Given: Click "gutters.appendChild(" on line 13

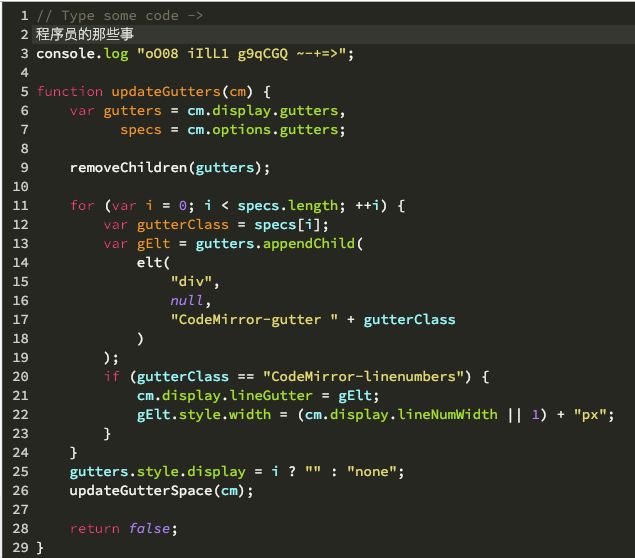Looking at the screenshot, I should coord(279,244).
